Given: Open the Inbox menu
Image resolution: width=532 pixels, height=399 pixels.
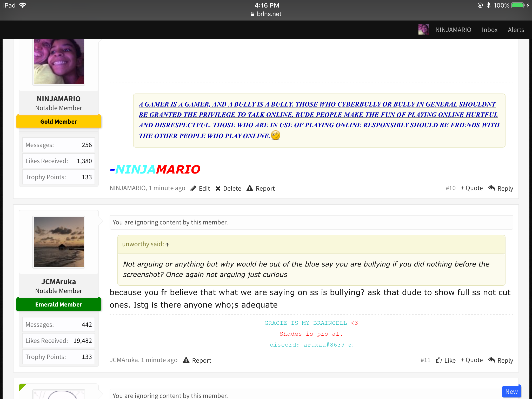Looking at the screenshot, I should click(489, 30).
